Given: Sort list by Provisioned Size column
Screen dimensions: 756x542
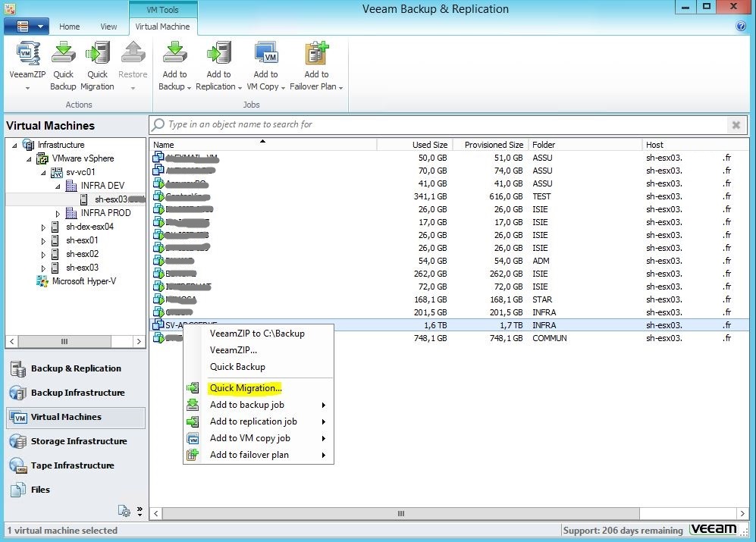Looking at the screenshot, I should 491,145.
